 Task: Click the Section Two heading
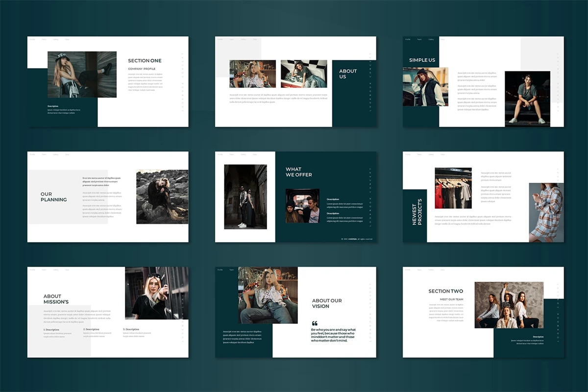click(x=445, y=291)
